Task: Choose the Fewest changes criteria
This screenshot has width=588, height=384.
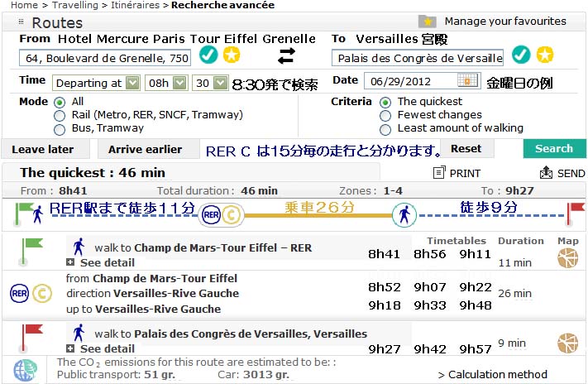Action: [x=385, y=116]
